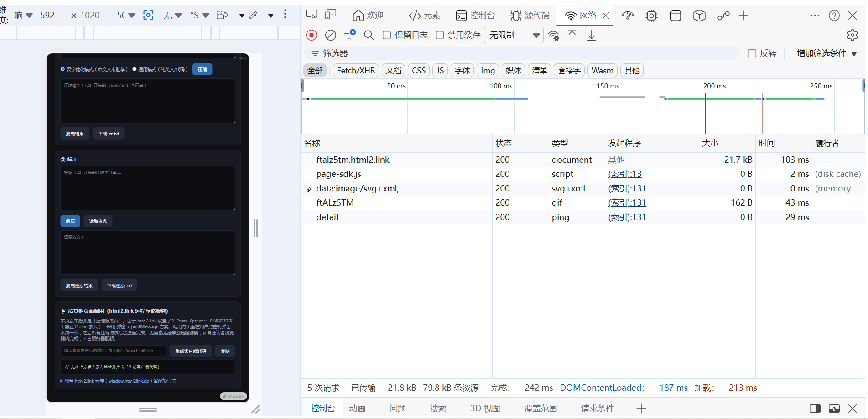Add a drawer tool with bottom plus

tap(641, 409)
